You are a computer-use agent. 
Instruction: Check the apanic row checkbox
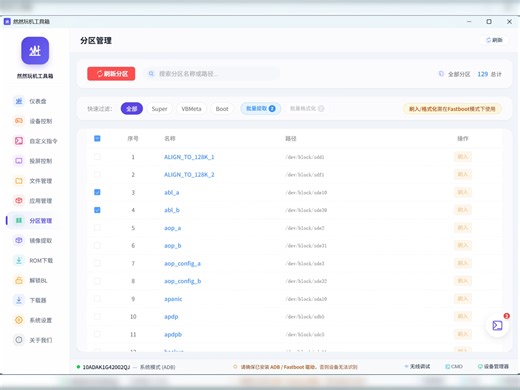[x=97, y=299]
